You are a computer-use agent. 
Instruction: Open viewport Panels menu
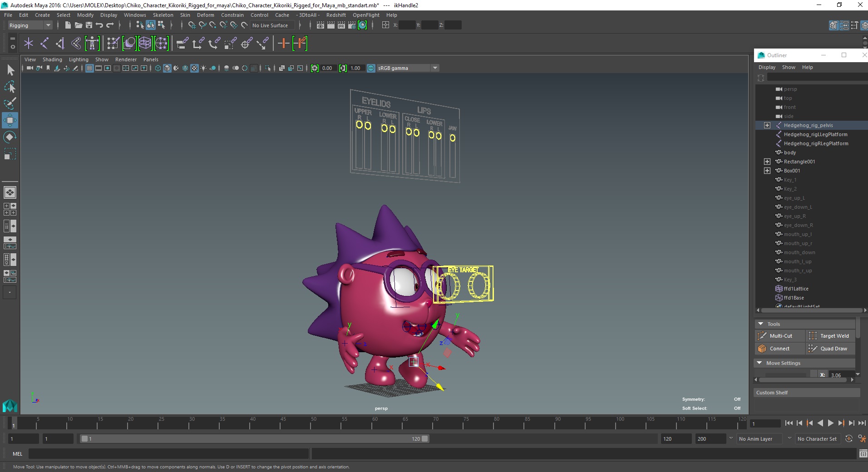[x=151, y=59]
